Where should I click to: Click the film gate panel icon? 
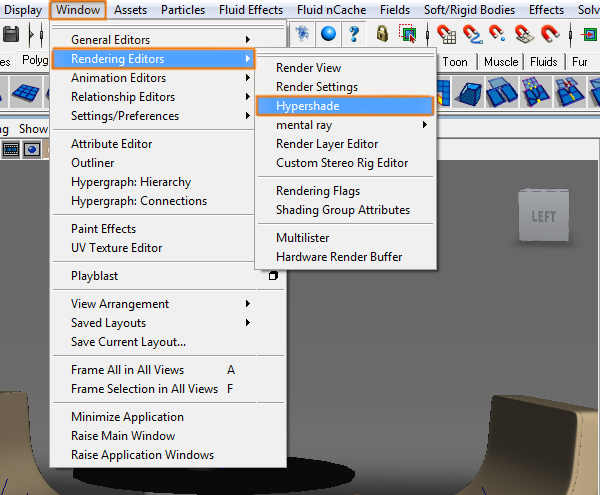click(11, 149)
